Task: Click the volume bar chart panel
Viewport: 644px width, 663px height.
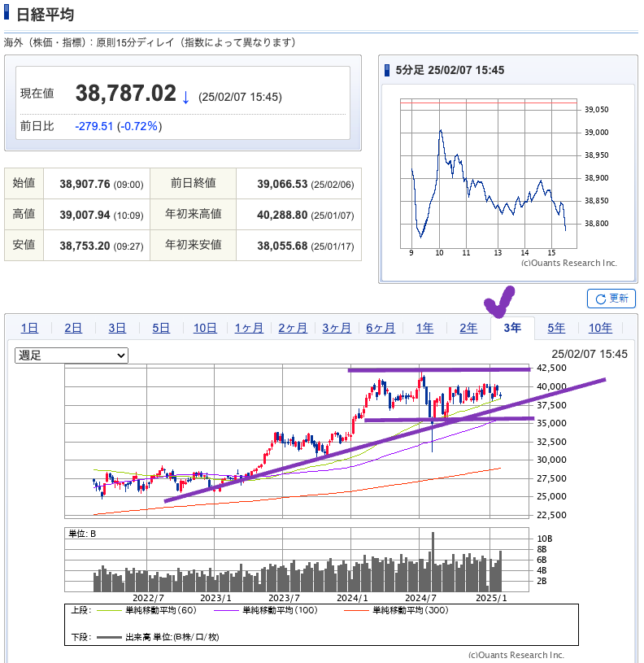Action: pyautogui.click(x=297, y=560)
